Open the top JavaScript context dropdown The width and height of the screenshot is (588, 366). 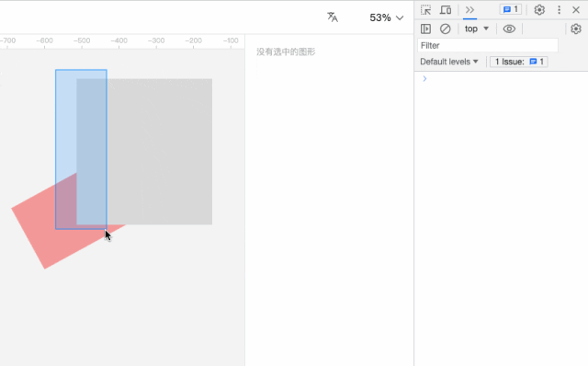coord(477,29)
